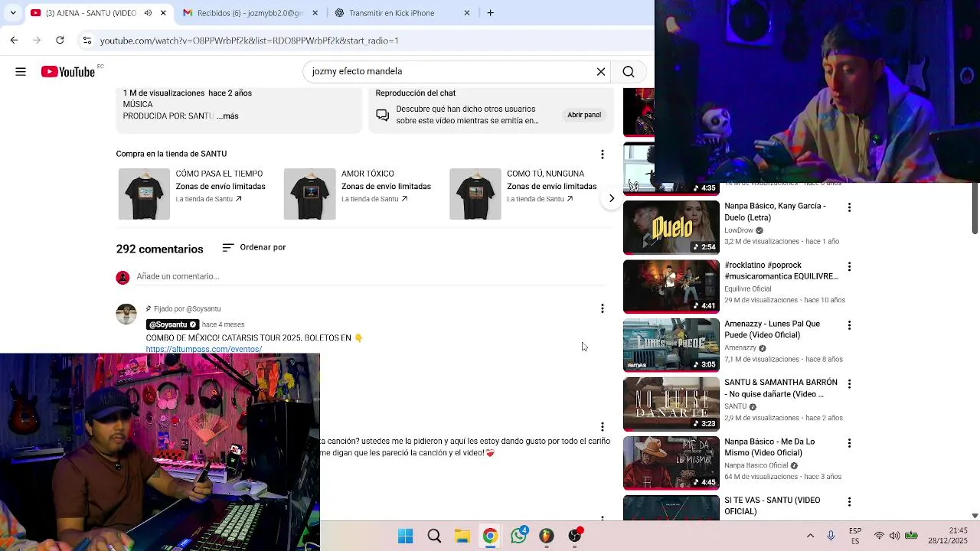Open options menu for SI TE VAS video
The height and width of the screenshot is (551, 980).
pyautogui.click(x=849, y=502)
